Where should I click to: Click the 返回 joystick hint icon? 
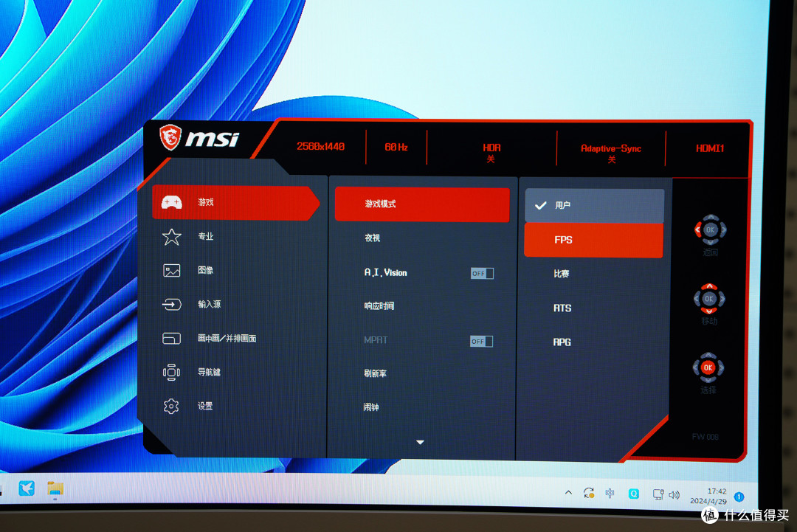click(x=710, y=229)
